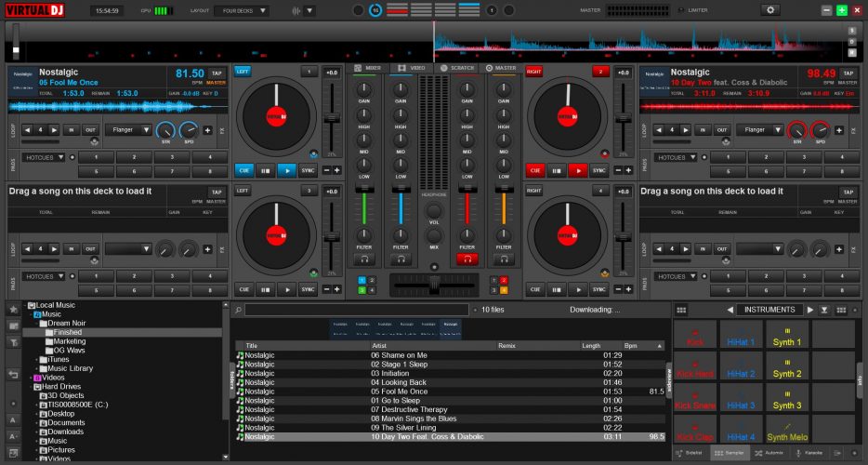This screenshot has width=868, height=465.
Task: Start playback on deck 4
Action: pos(578,289)
